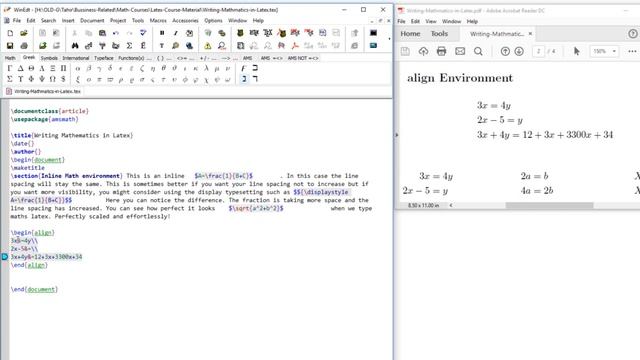
Task: Open WinEdt Insert menu
Action: click(x=68, y=20)
